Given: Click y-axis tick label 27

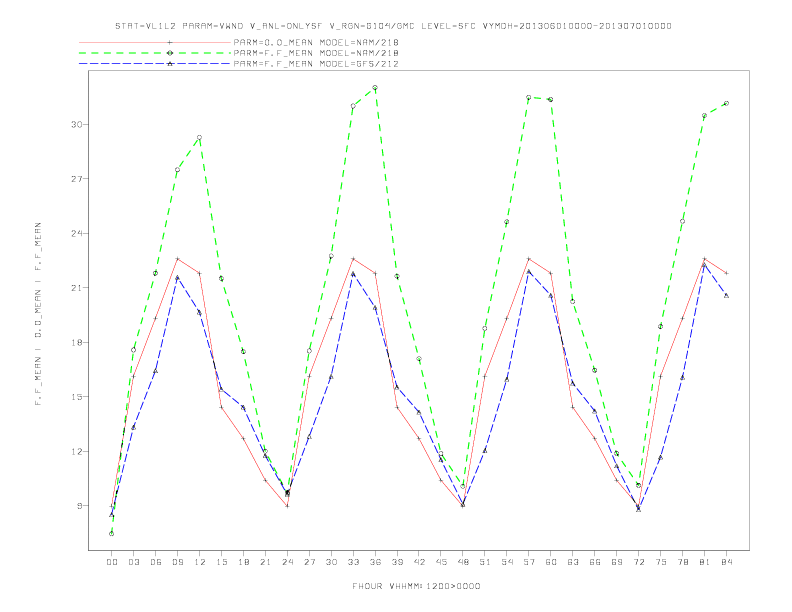Looking at the screenshot, I should [76, 179].
